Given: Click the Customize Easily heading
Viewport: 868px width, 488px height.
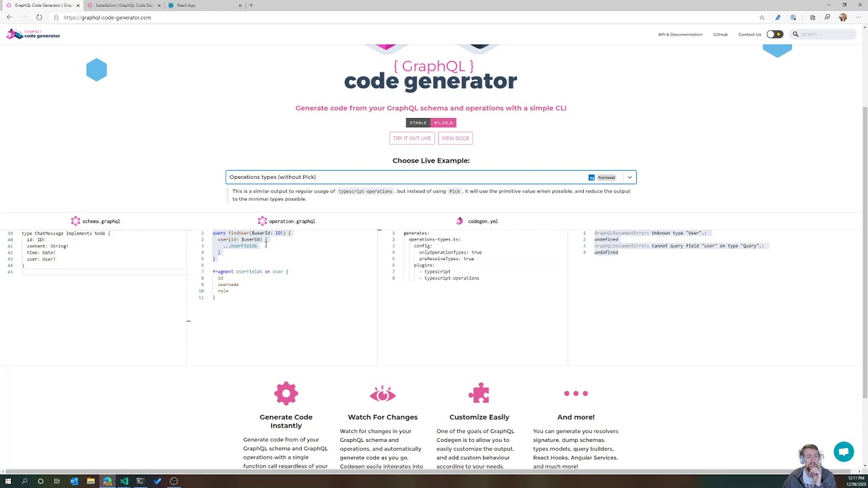Looking at the screenshot, I should [x=479, y=417].
